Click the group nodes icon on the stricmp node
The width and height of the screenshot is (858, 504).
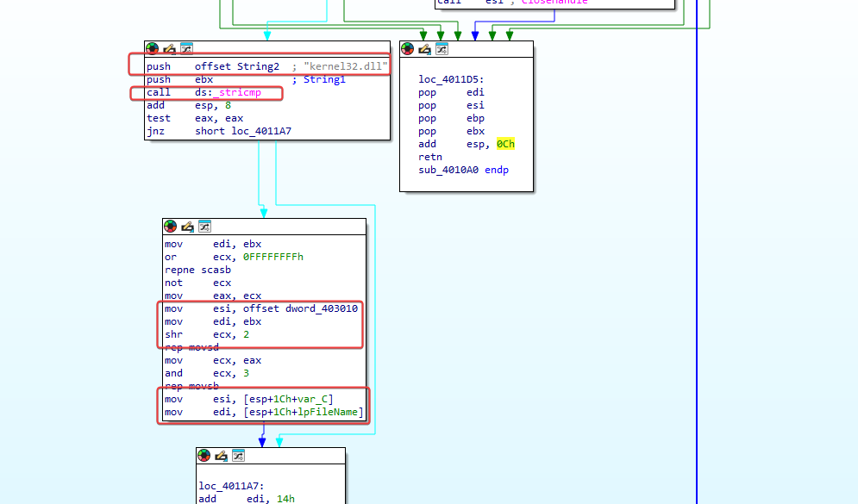(x=186, y=48)
